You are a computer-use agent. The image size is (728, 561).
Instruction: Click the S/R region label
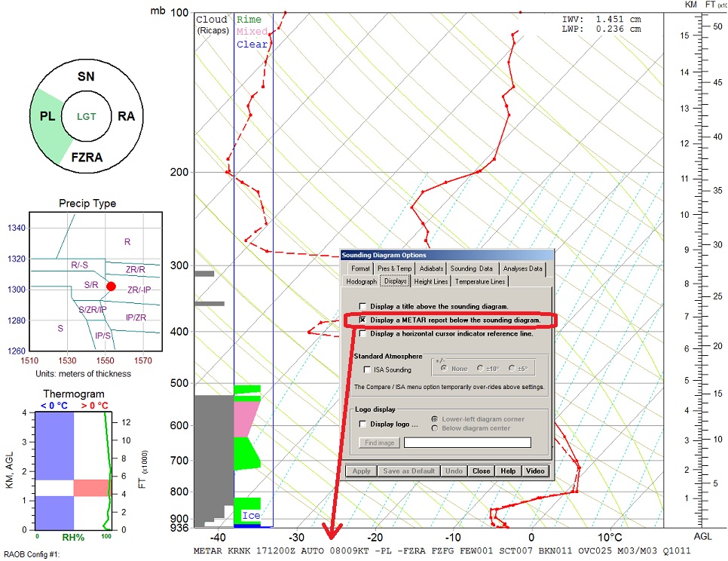coord(91,285)
